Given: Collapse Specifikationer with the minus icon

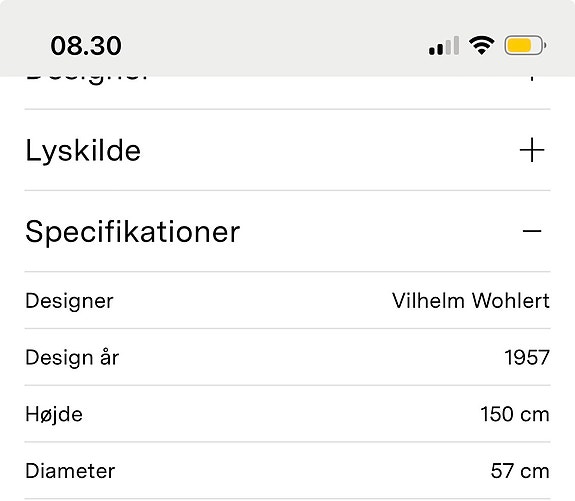Looking at the screenshot, I should point(532,231).
